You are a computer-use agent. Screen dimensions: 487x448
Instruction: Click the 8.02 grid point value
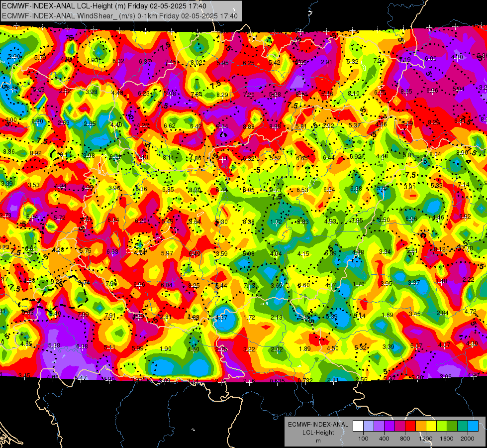coord(196,63)
